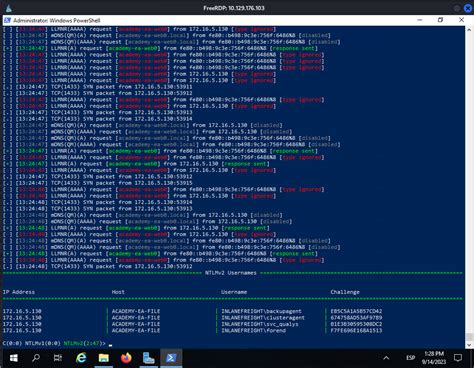Viewport: 474px width, 368px height.
Task: Open the ESP input language selector
Action: (410, 358)
